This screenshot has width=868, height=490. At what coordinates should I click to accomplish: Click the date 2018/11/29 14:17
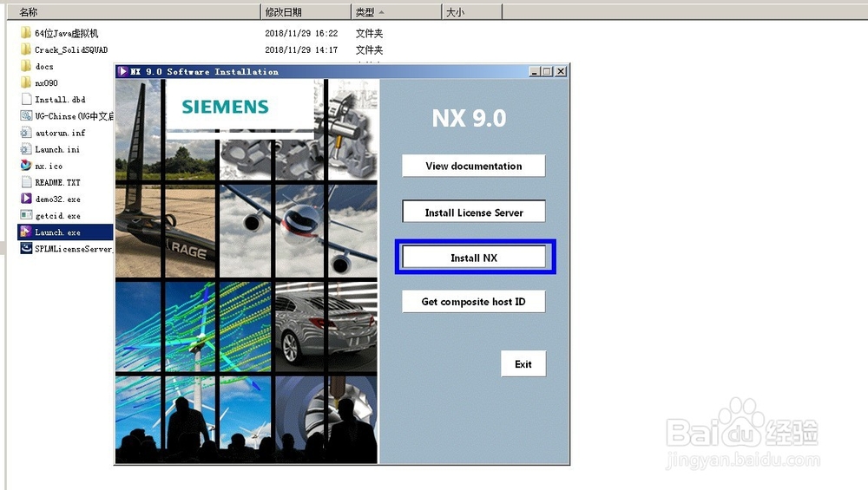pos(301,49)
